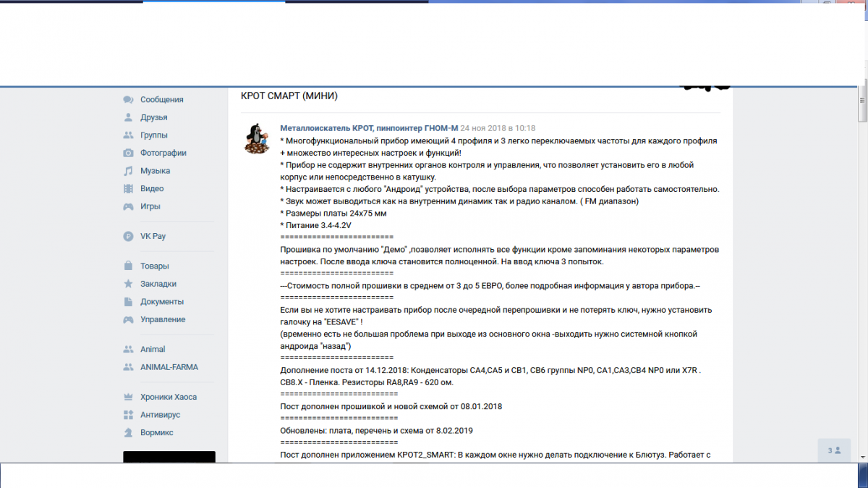Click the Друзья friends icon

click(128, 117)
